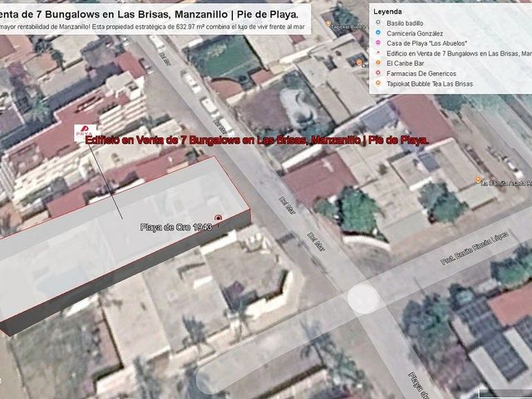This screenshot has height=399, width=532.
Task: Click the Edificio en Venta legend logo icon
Action: click(x=378, y=53)
